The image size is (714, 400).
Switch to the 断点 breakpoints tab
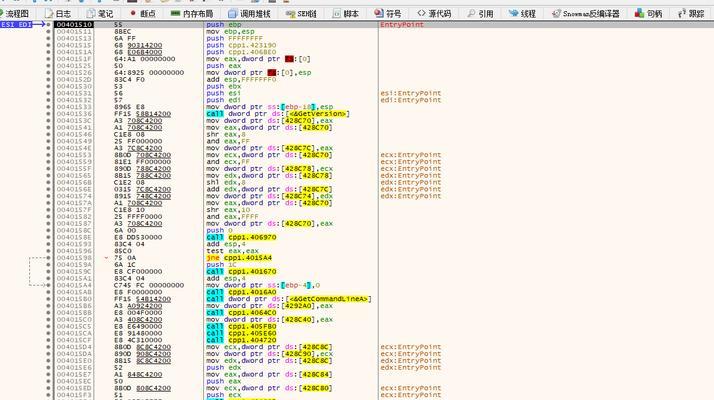pyautogui.click(x=143, y=14)
